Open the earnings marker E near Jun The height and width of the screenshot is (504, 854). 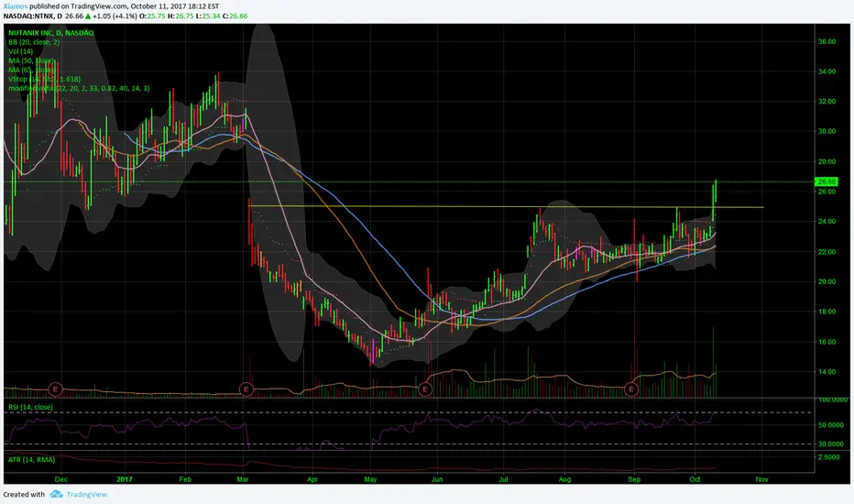pos(425,389)
